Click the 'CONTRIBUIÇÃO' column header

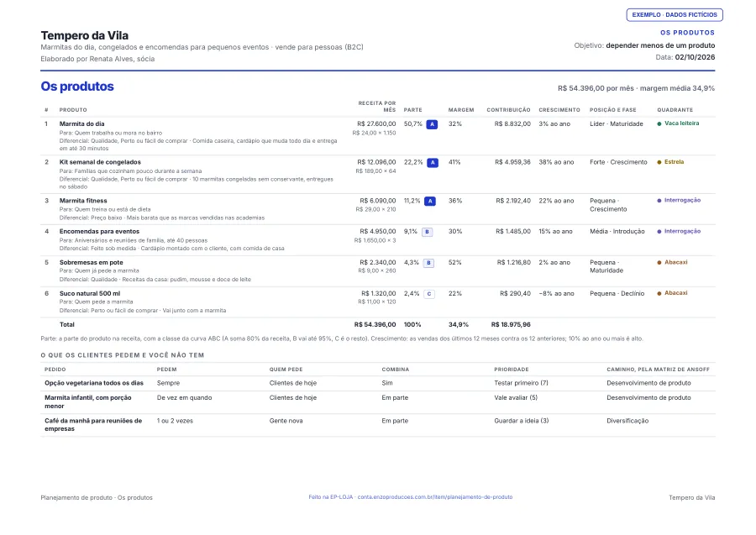508,110
